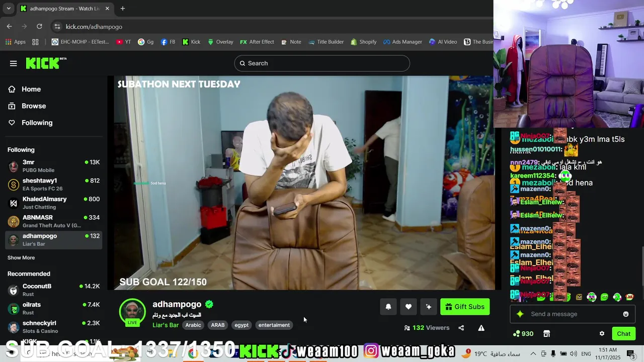The height and width of the screenshot is (362, 644).
Task: Open sheshtawy1 channel from sidebar
Action: pos(54,185)
